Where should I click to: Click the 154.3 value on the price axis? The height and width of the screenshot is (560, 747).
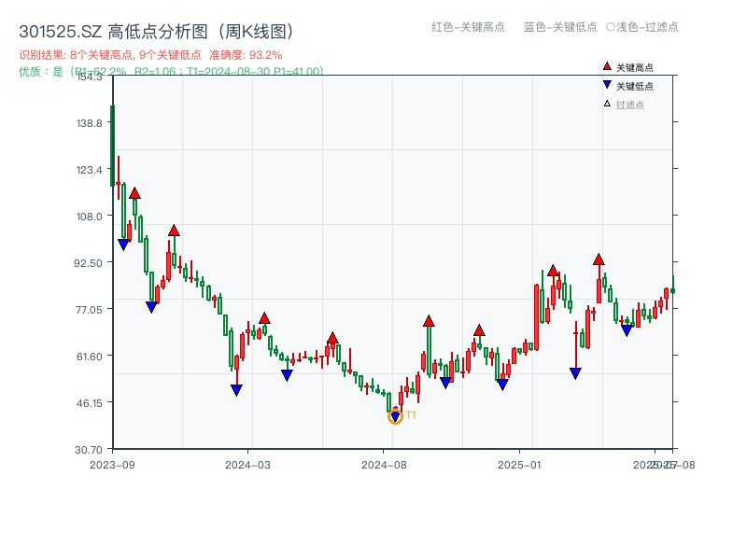92,79
